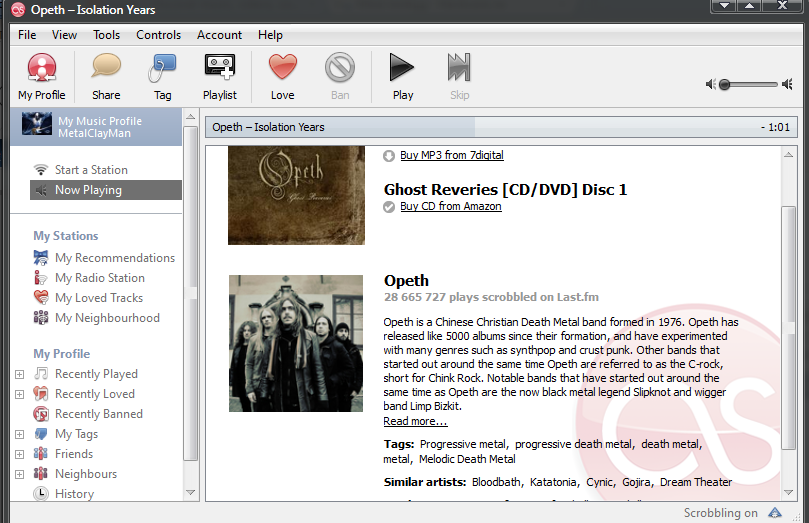The height and width of the screenshot is (523, 809).
Task: Select My Tags in sidebar
Action: [x=76, y=434]
